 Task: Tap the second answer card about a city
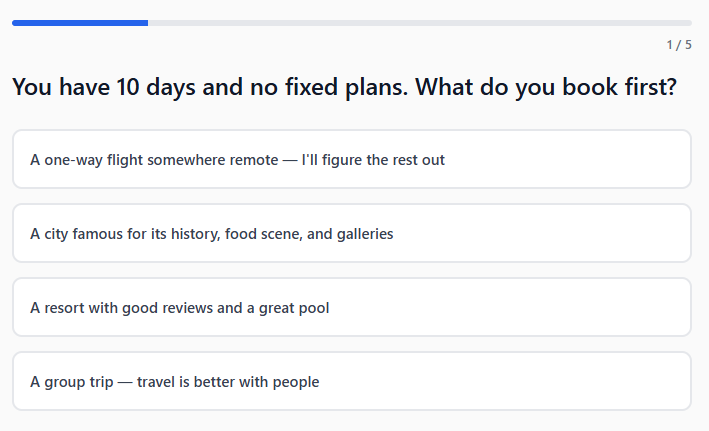tap(351, 233)
